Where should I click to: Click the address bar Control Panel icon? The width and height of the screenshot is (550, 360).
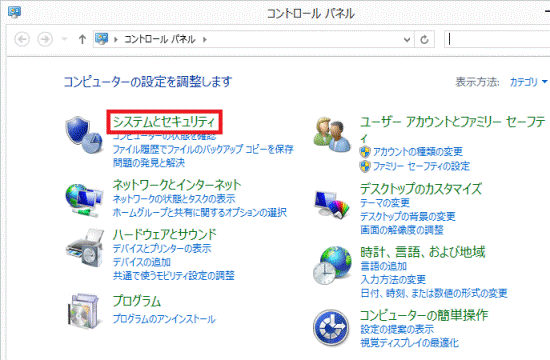(x=101, y=39)
